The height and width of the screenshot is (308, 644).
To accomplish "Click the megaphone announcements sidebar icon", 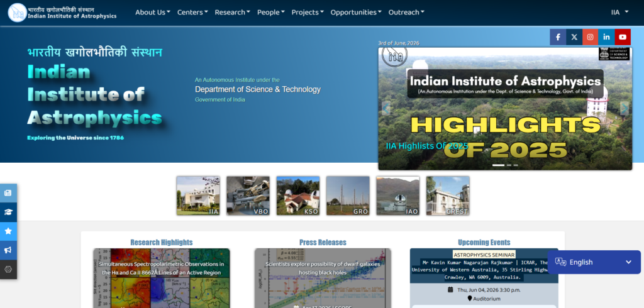I will click(x=8, y=250).
